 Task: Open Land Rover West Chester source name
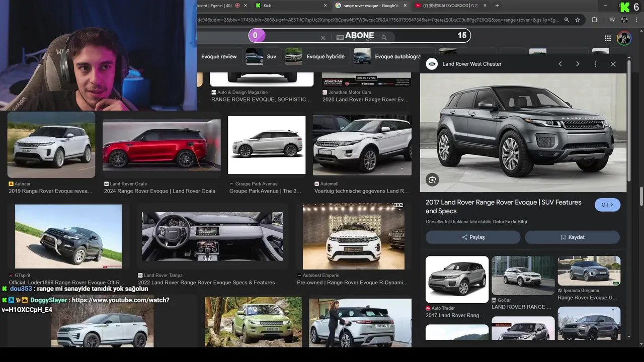(472, 64)
